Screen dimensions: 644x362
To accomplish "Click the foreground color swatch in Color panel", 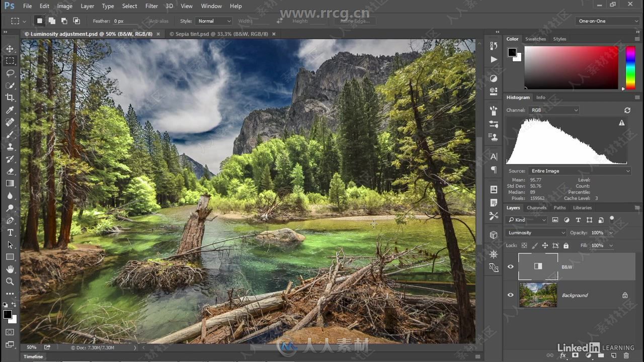I will [512, 52].
